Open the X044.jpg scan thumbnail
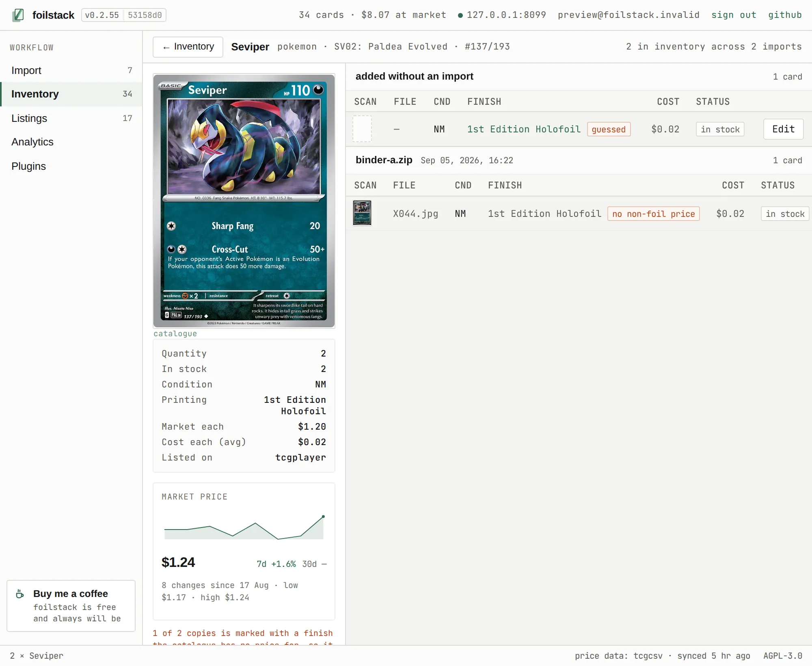The height and width of the screenshot is (666, 812). [x=362, y=213]
